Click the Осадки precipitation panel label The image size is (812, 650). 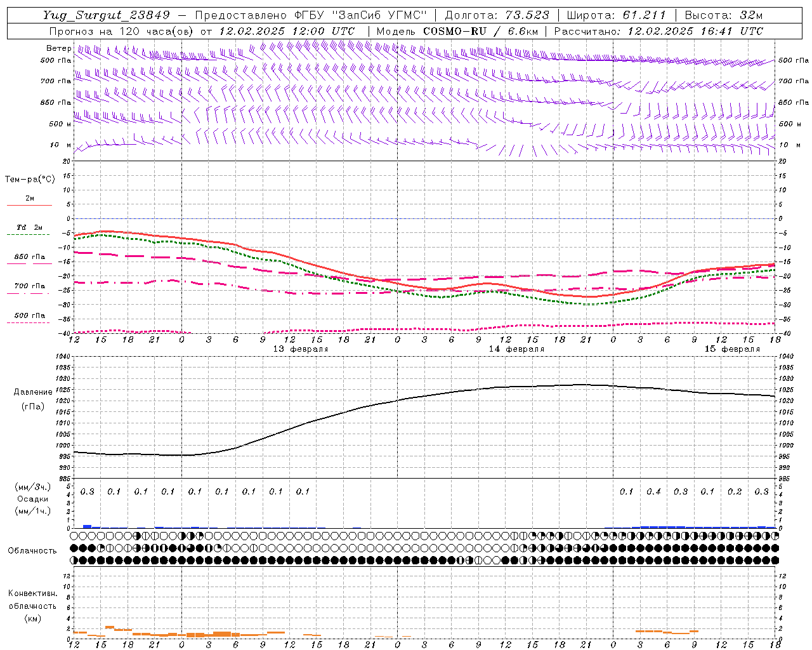[32, 499]
